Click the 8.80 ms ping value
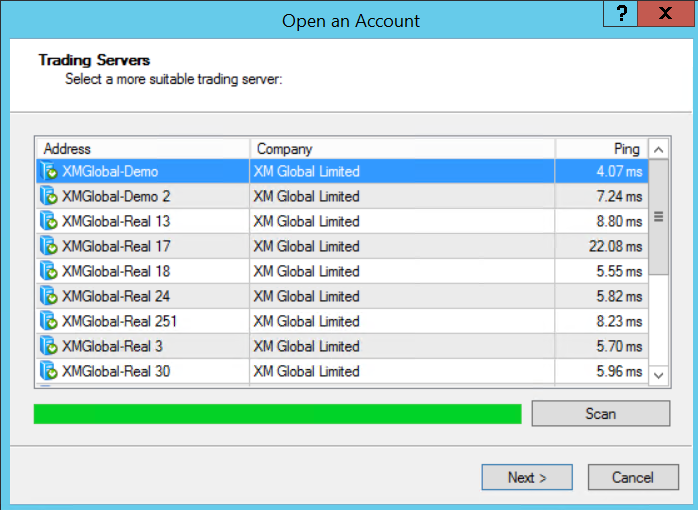The width and height of the screenshot is (698, 510). (619, 221)
